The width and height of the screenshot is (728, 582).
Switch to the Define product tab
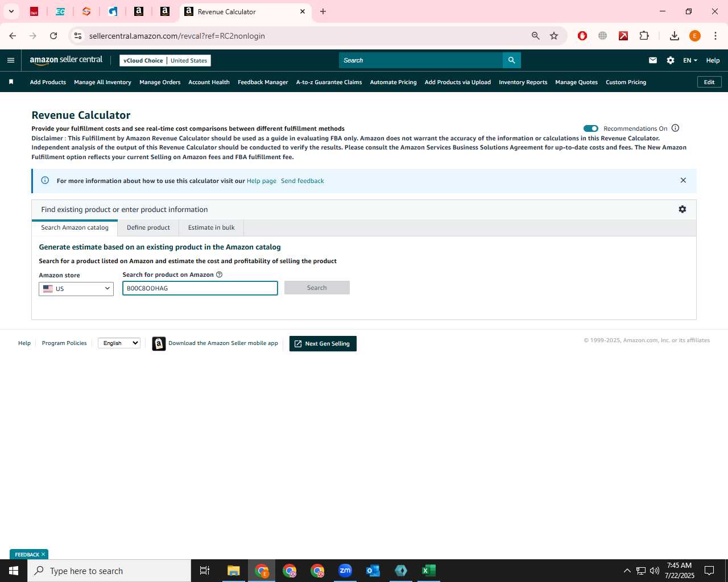(x=148, y=227)
